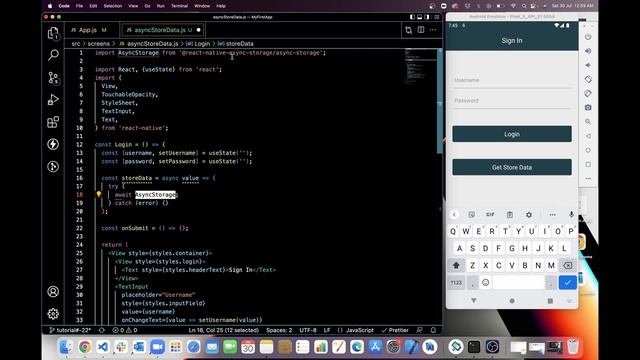
Task: Open the Go menu
Action: click(x=148, y=6)
